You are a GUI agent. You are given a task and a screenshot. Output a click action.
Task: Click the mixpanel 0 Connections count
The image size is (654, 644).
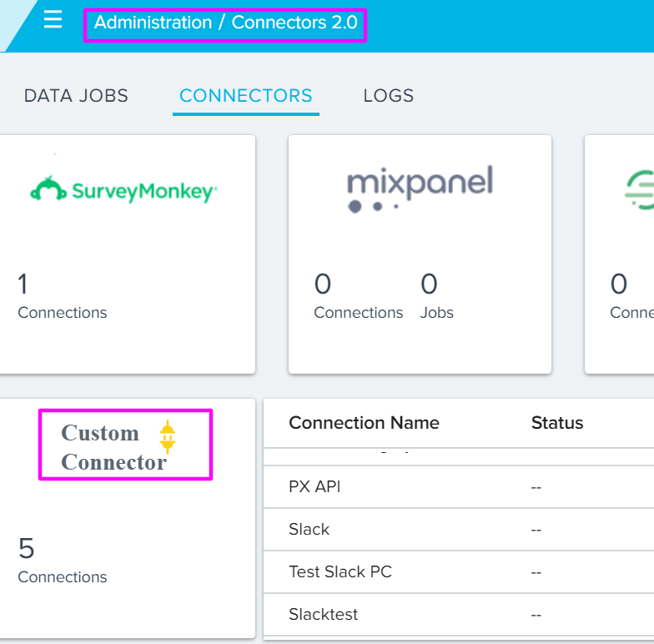pyautogui.click(x=359, y=296)
